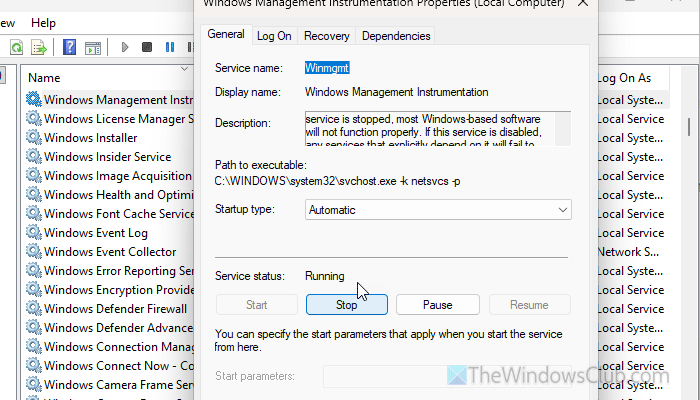Select the Windows Installer service row
The image size is (700, 400).
click(x=91, y=138)
